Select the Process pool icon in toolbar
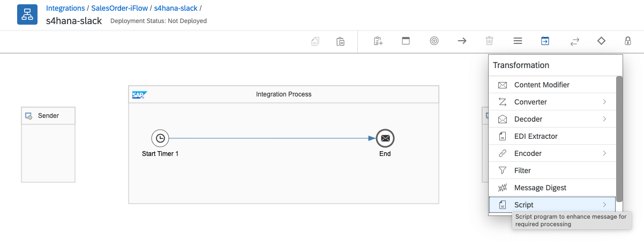 (x=406, y=41)
